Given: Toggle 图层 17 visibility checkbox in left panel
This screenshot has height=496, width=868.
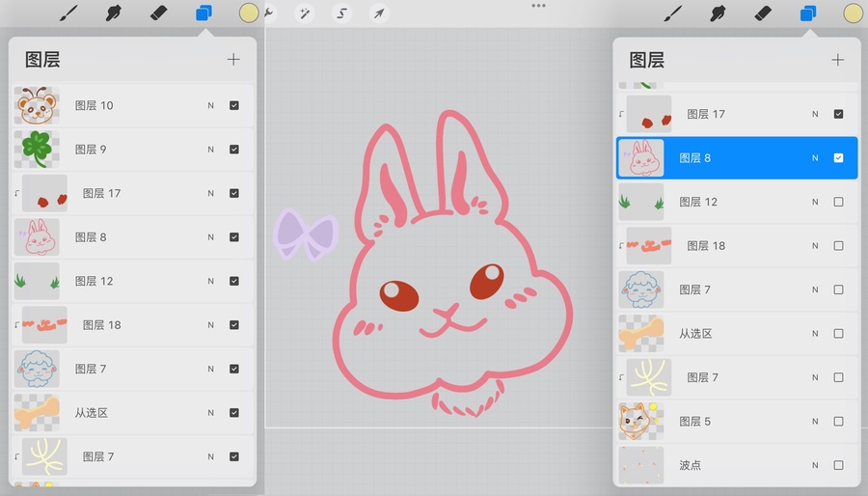Looking at the screenshot, I should point(234,193).
